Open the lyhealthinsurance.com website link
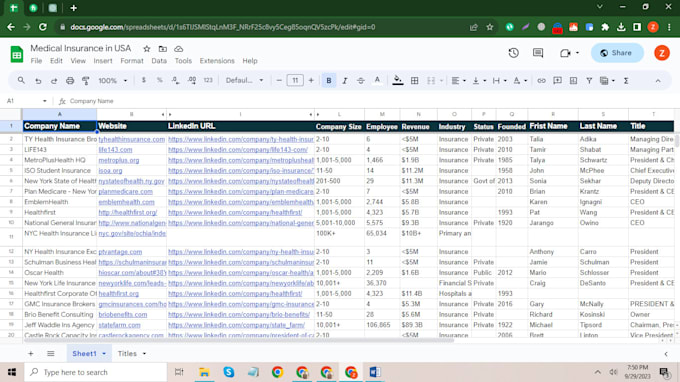The image size is (680, 382). pos(132,139)
